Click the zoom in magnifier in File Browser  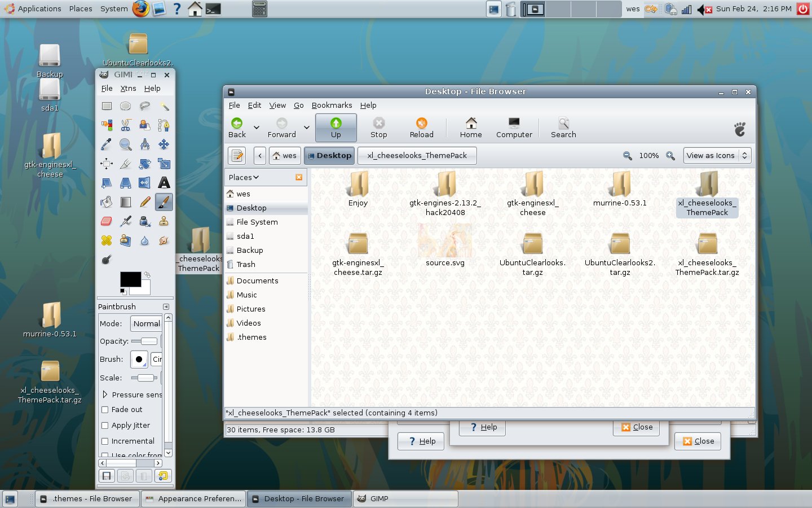coord(670,156)
